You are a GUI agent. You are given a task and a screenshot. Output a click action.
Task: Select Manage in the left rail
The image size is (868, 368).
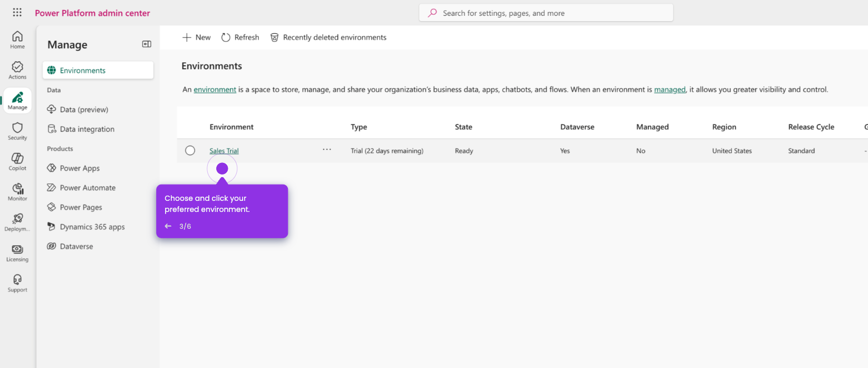pos(17,100)
